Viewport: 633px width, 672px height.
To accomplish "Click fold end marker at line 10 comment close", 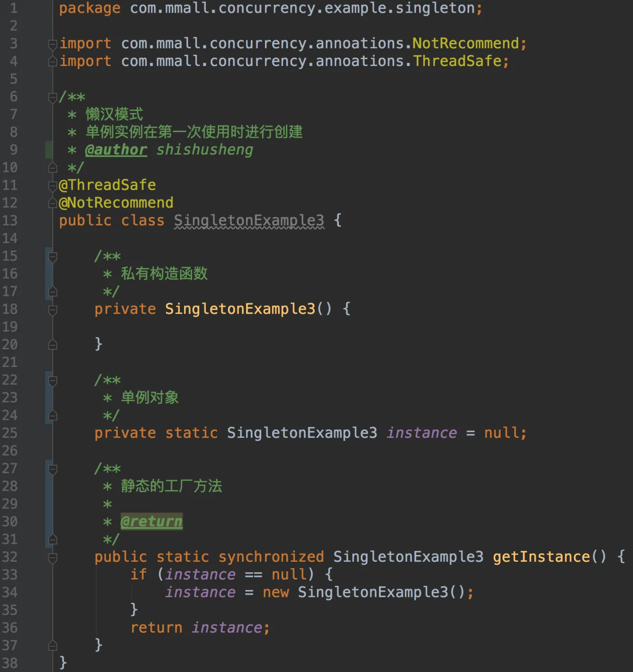I will 52,168.
